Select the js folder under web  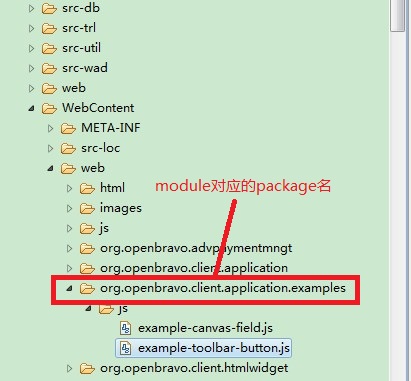tap(104, 228)
